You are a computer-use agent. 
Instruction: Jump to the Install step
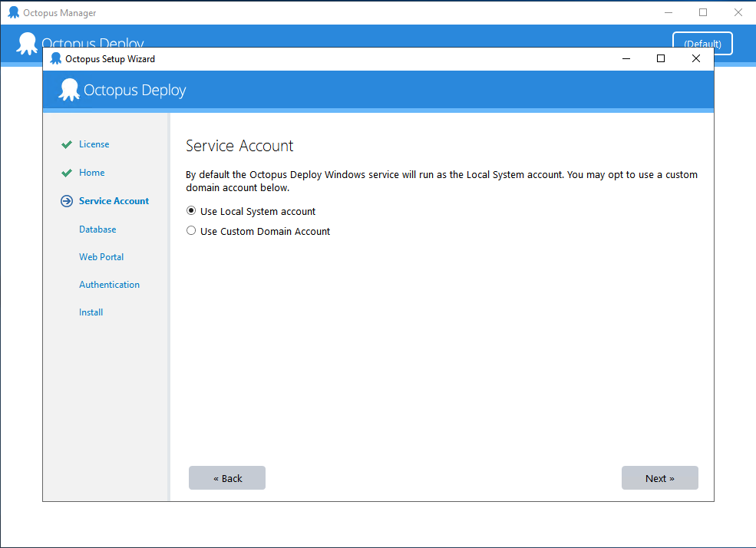point(91,312)
